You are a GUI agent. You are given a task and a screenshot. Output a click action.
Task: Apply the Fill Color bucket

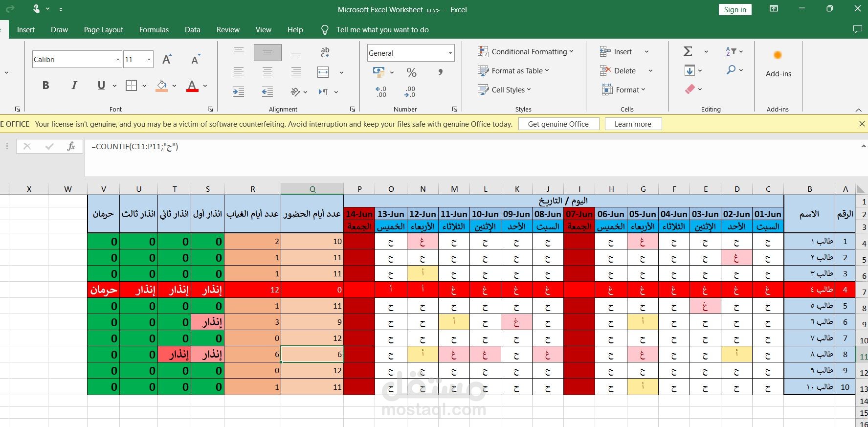pyautogui.click(x=162, y=86)
